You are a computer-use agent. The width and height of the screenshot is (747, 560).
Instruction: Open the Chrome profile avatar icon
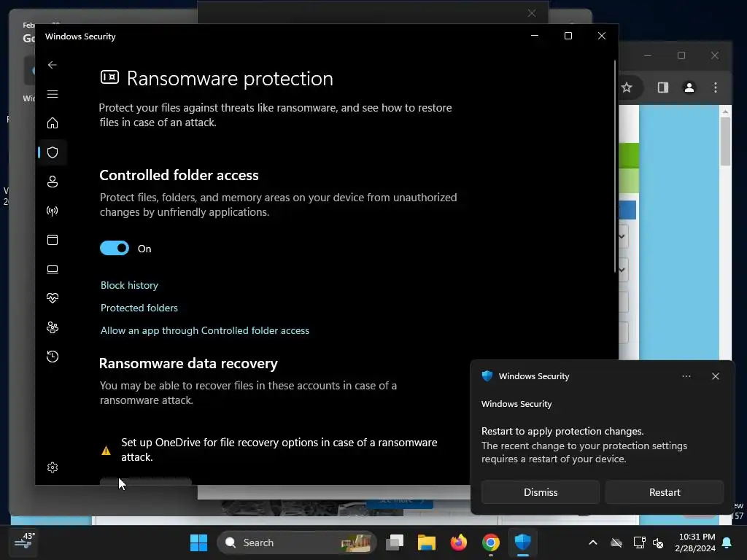coord(689,87)
